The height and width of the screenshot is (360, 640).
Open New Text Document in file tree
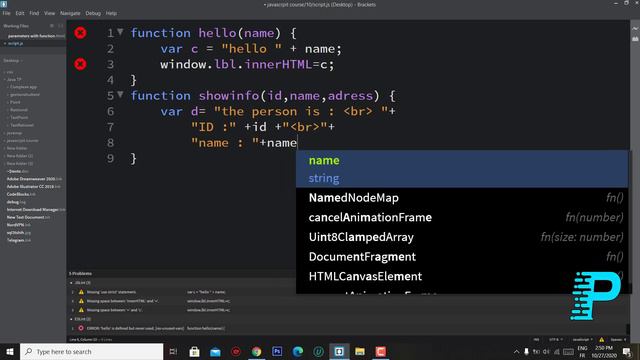[27, 217]
